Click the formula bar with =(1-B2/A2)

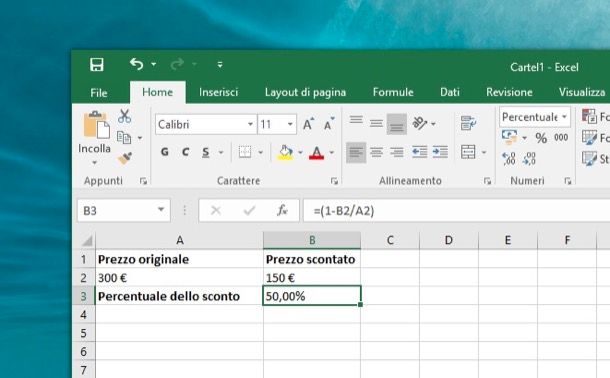tap(456, 210)
